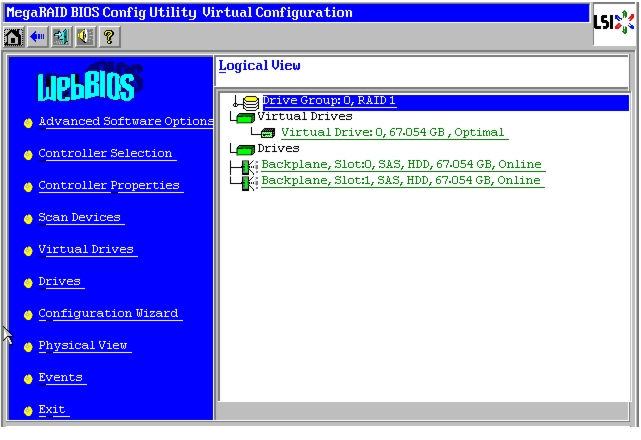This screenshot has height=440, width=641.
Task: Click the Virtual Drives tree label
Action: tap(305, 117)
